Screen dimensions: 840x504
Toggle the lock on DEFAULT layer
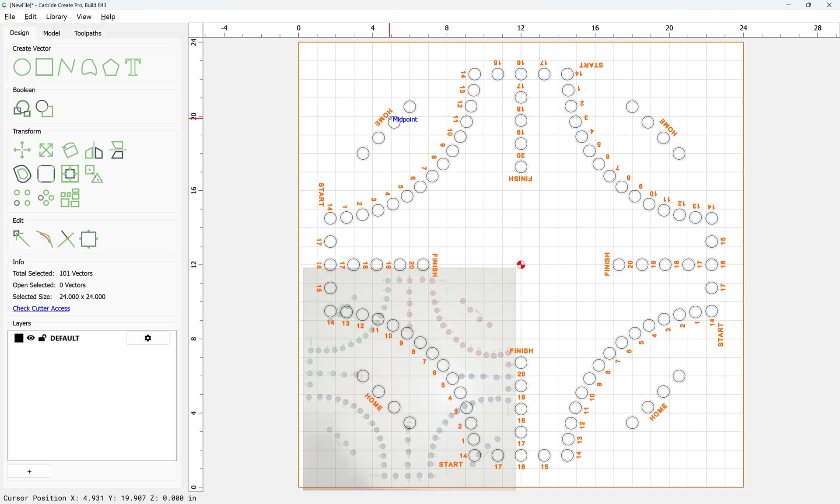coord(42,338)
